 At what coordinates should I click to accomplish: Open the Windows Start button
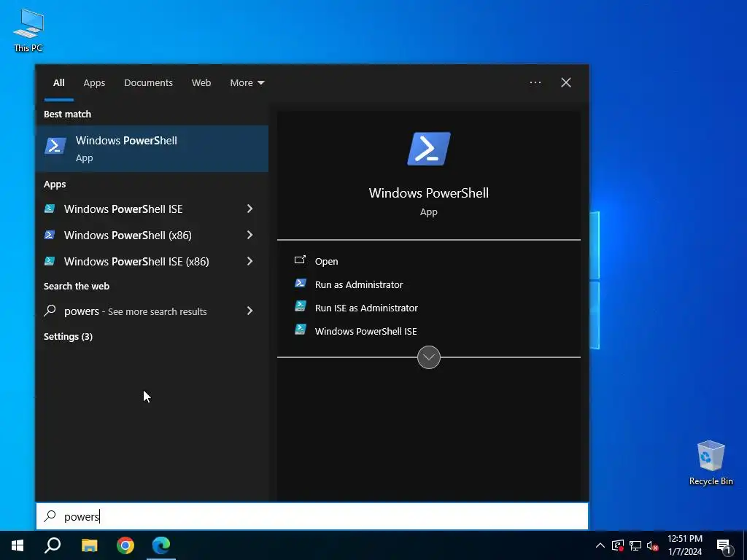click(18, 545)
